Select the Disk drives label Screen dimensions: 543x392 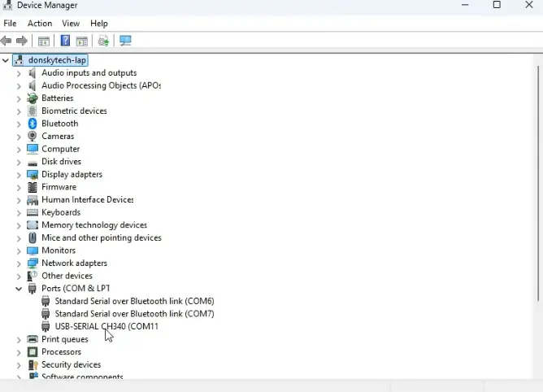click(x=61, y=162)
